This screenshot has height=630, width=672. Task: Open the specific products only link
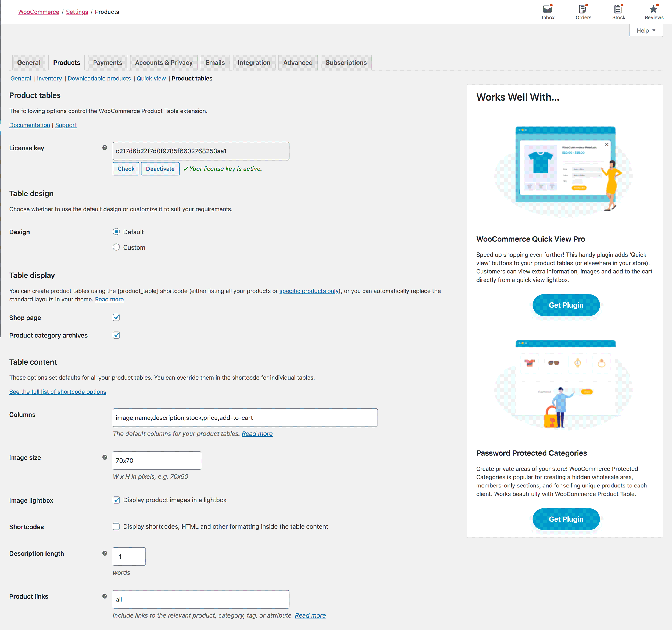pyautogui.click(x=309, y=291)
